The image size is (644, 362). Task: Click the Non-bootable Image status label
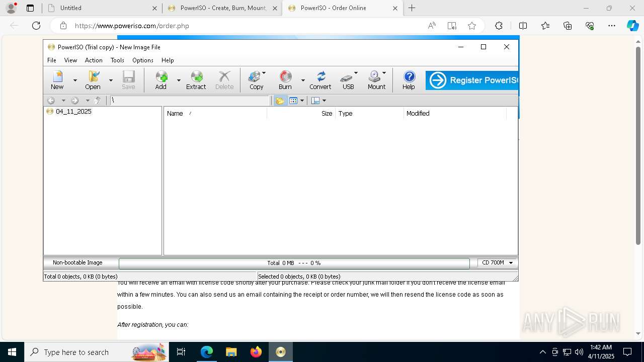[77, 263]
